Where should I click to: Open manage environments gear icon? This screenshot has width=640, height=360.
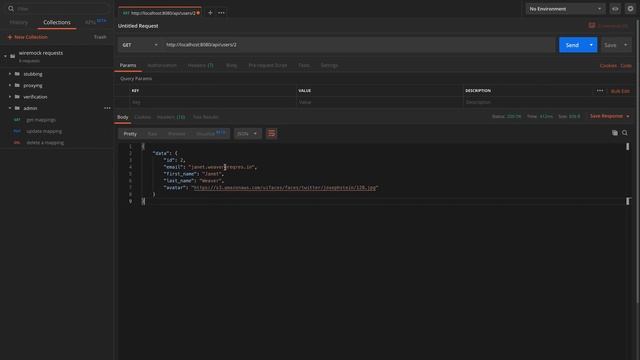click(630, 9)
